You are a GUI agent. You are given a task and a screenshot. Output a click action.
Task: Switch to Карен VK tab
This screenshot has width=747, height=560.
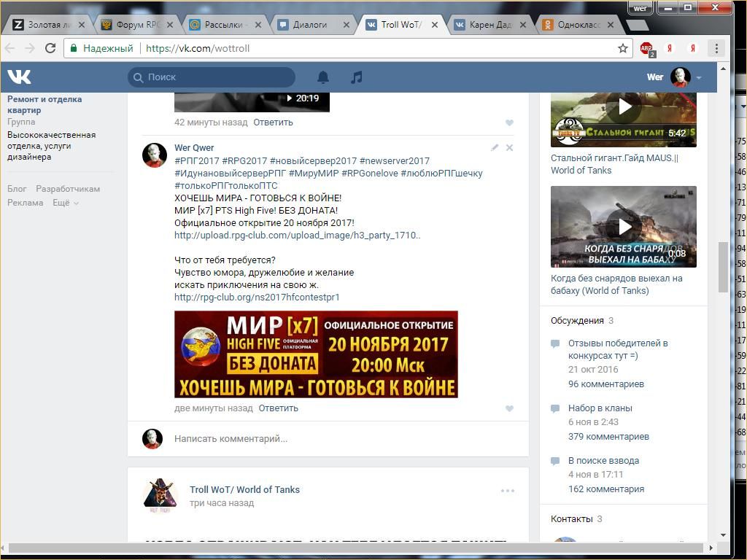pyautogui.click(x=491, y=25)
